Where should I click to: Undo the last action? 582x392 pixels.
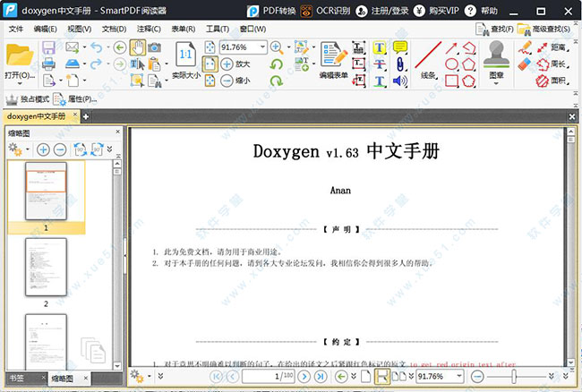(96, 47)
